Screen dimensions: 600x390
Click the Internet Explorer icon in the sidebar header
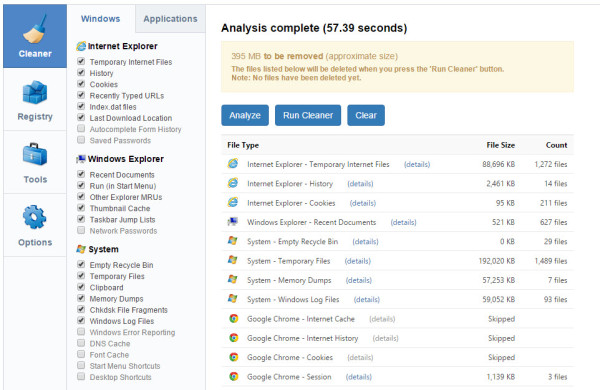81,46
